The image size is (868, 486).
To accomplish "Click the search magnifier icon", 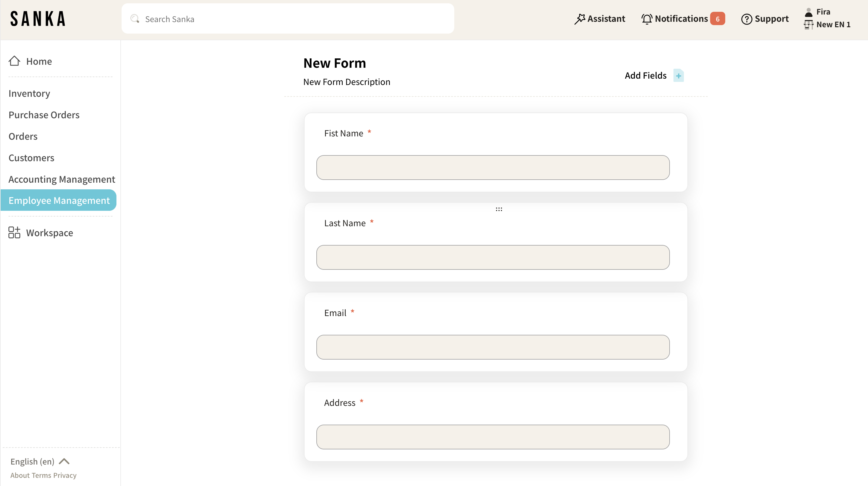I will coord(135,19).
